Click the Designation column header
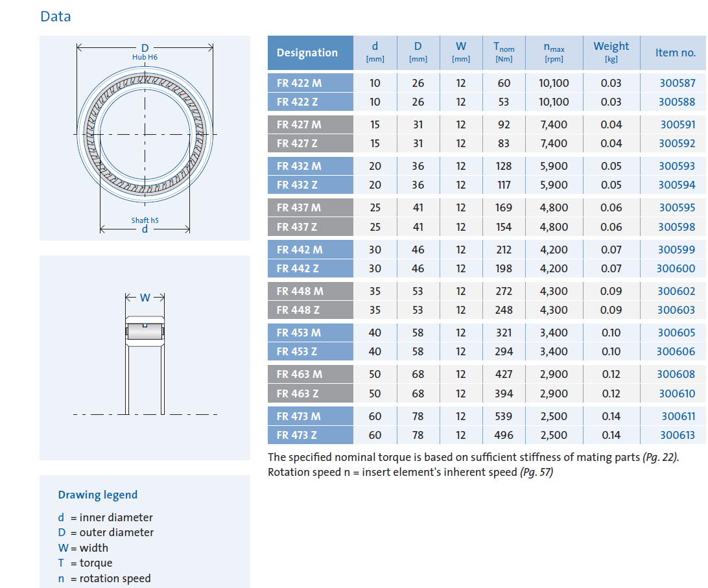708x588 pixels. coord(310,53)
